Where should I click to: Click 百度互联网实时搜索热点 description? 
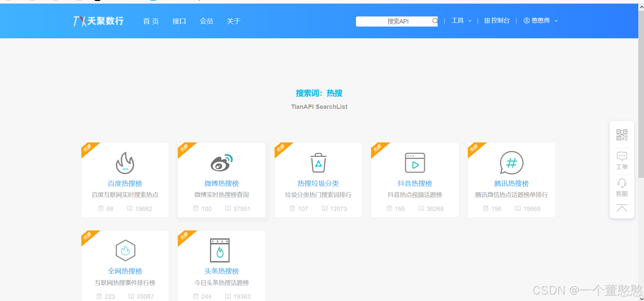125,195
